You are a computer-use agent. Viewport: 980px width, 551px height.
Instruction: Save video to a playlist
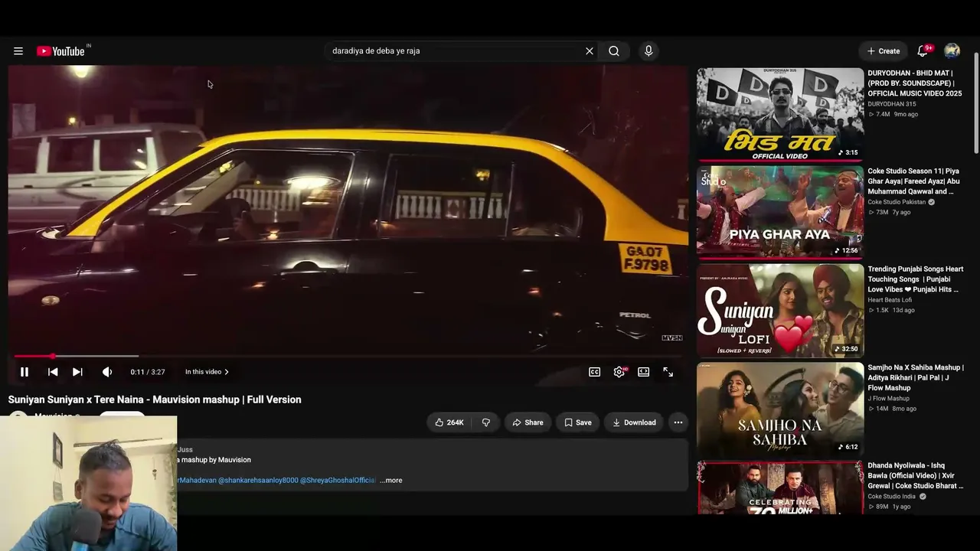[x=578, y=422]
